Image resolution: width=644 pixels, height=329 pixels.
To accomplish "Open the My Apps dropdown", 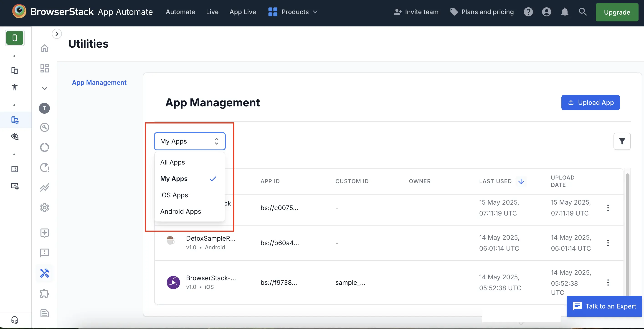I will [190, 141].
